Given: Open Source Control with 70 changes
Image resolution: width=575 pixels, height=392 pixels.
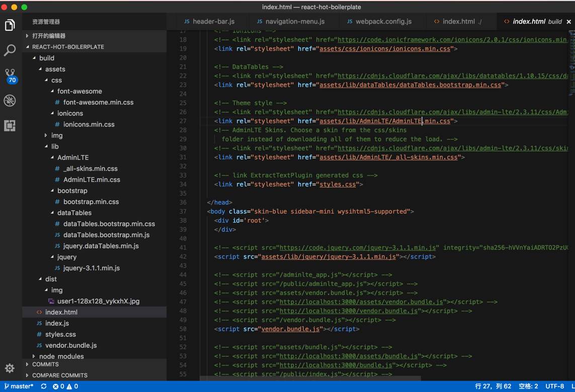Looking at the screenshot, I should click(10, 75).
